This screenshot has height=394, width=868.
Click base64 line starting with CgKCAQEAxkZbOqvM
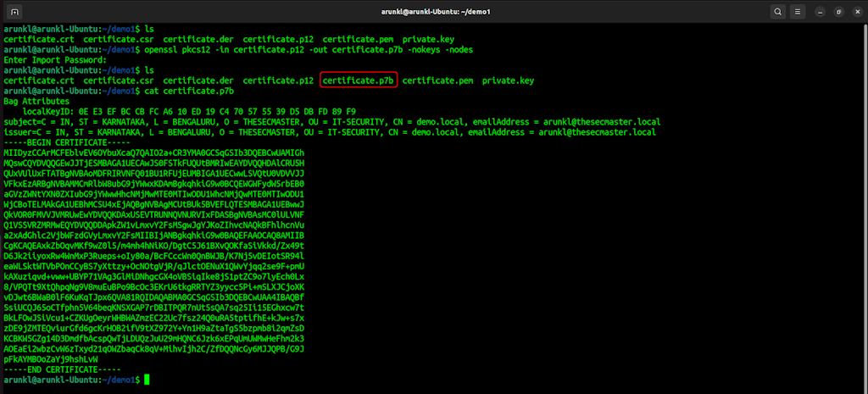click(x=154, y=246)
